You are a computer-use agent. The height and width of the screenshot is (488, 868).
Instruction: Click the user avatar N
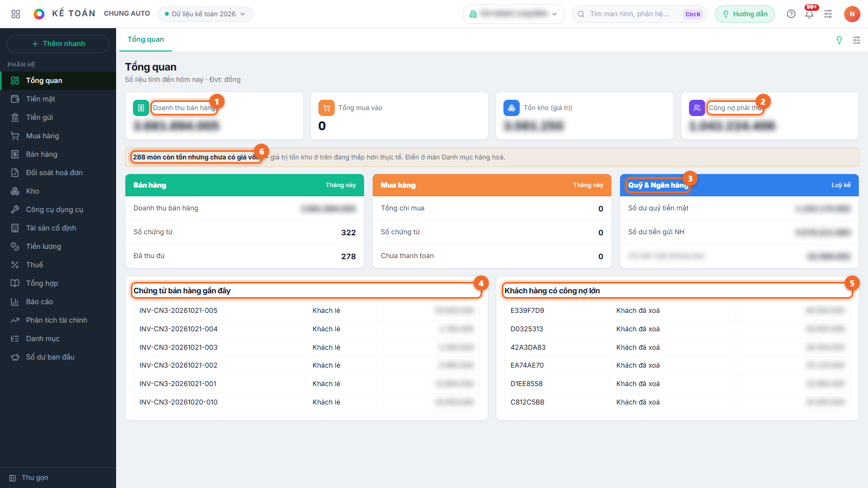pos(852,14)
